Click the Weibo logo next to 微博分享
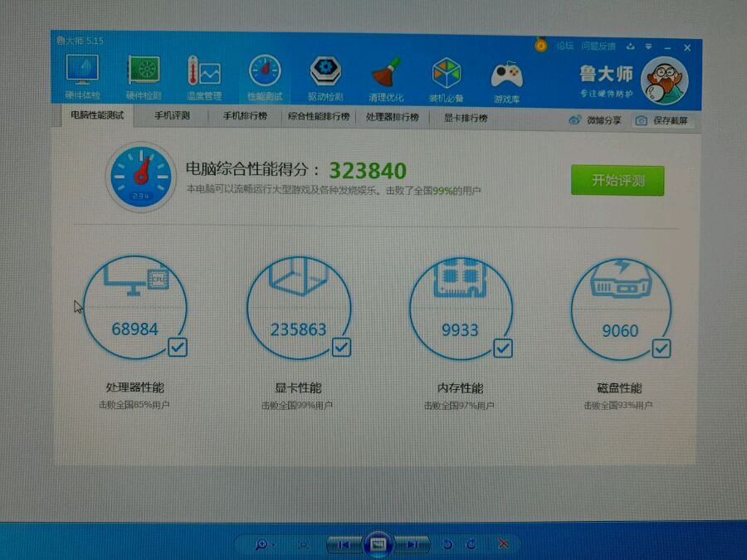Image resolution: width=747 pixels, height=560 pixels. coord(575,120)
